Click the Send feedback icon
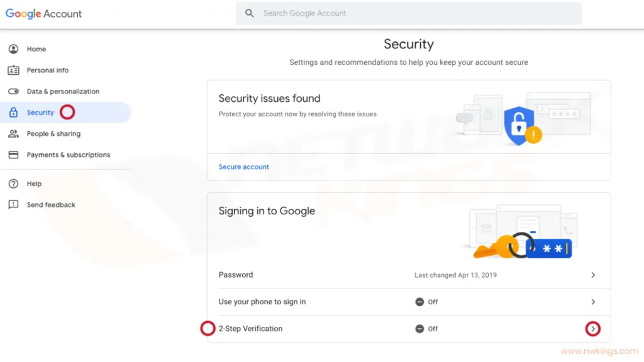Screen dimensions: 644x362 pos(13,205)
